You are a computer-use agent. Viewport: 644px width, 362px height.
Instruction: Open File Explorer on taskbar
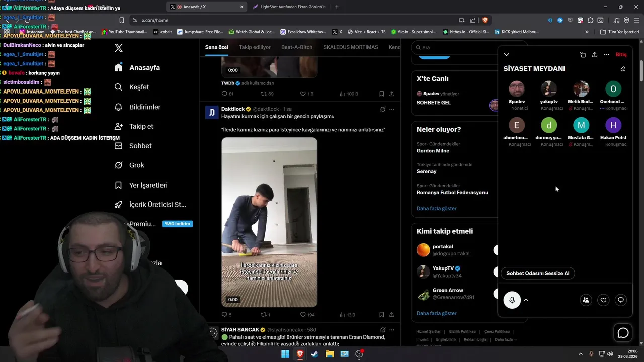pos(330,354)
